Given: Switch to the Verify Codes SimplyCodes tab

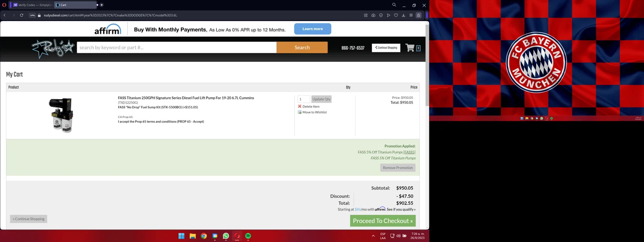Looking at the screenshot, I should pos(32,5).
